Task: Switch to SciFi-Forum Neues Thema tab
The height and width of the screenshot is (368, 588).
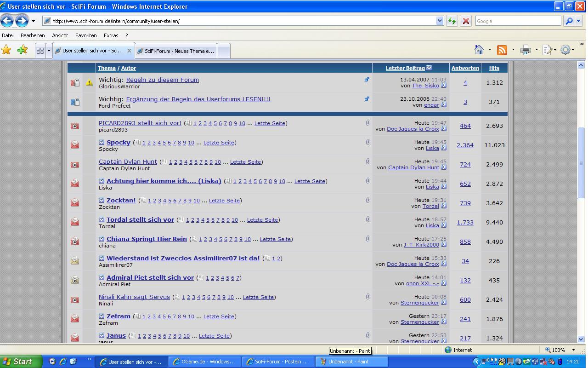Action: point(175,51)
